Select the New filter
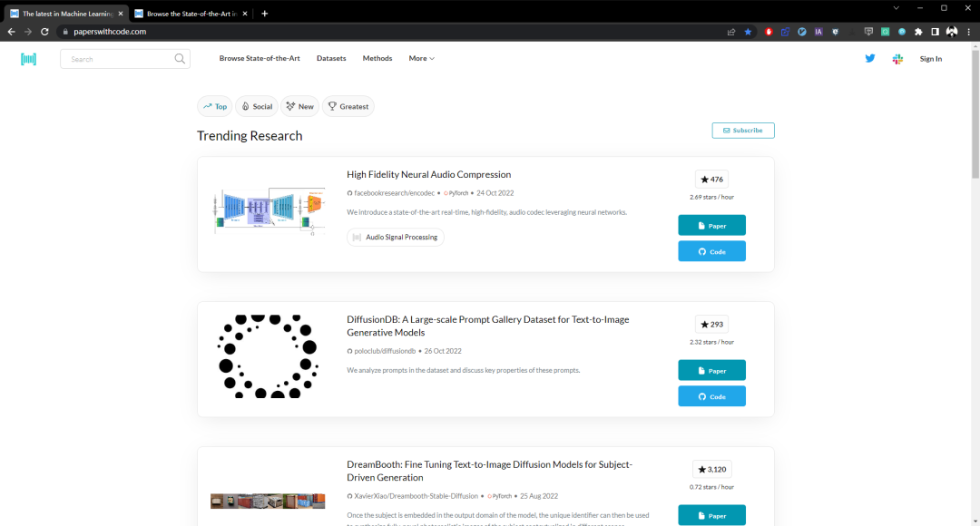This screenshot has height=526, width=980. [300, 106]
